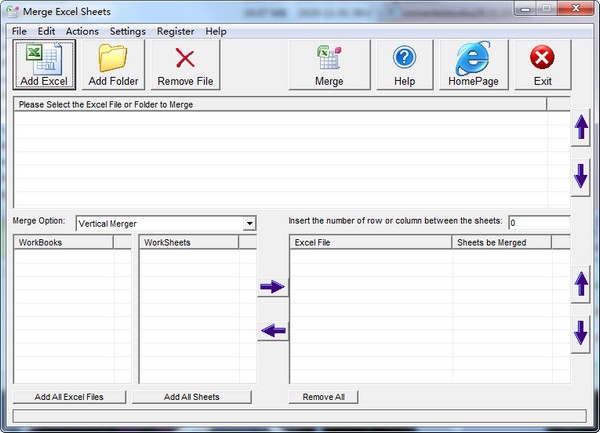Start the Merge toolbar action
The width and height of the screenshot is (600, 433).
[329, 65]
